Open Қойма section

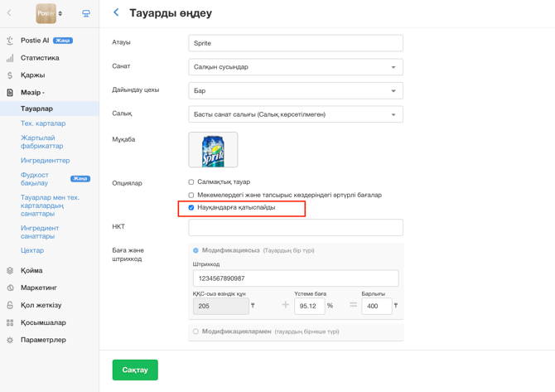tap(31, 270)
